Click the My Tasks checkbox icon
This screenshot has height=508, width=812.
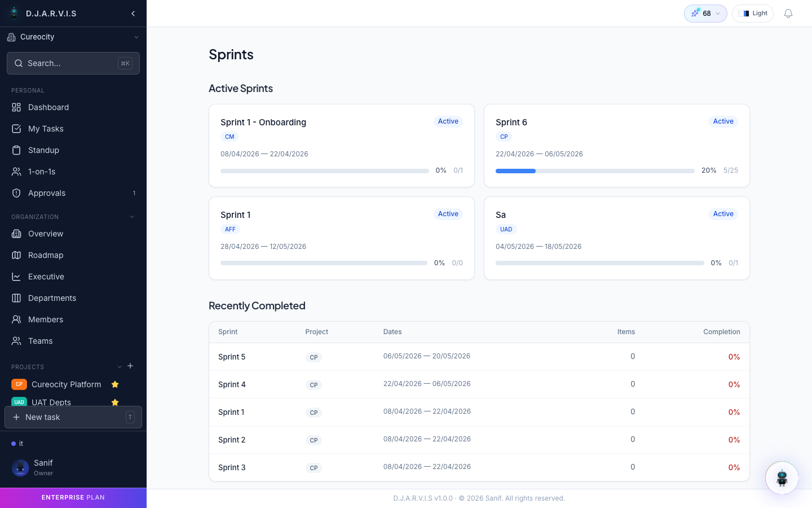pos(16,129)
